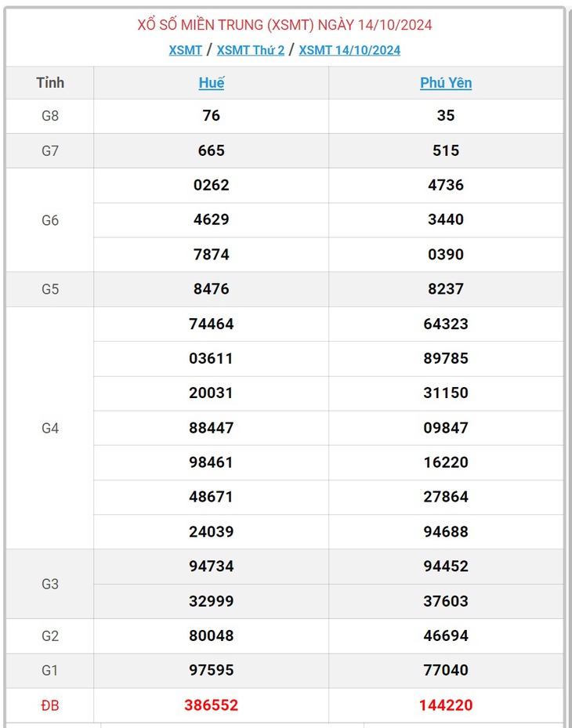Click the Phú Yên G1 number 77040
This screenshot has width=572, height=728.
[x=446, y=670]
